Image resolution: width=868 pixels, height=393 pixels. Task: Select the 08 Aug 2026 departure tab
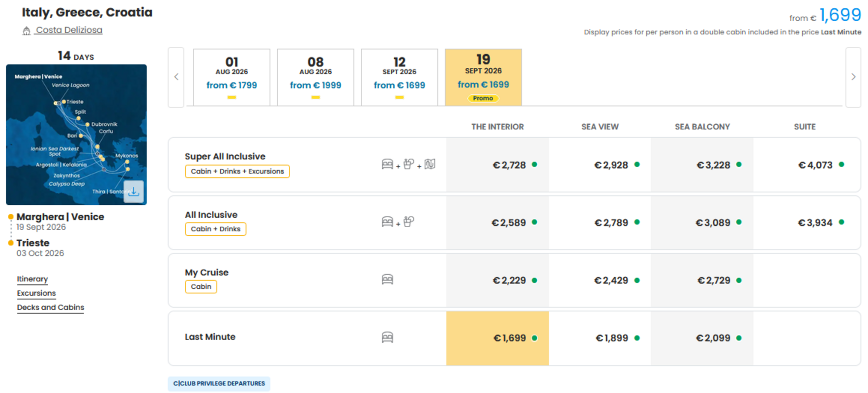coord(316,77)
